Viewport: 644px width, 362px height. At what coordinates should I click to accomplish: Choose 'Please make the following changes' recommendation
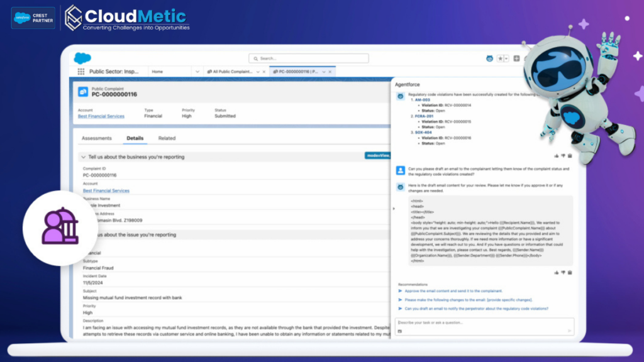pos(468,300)
